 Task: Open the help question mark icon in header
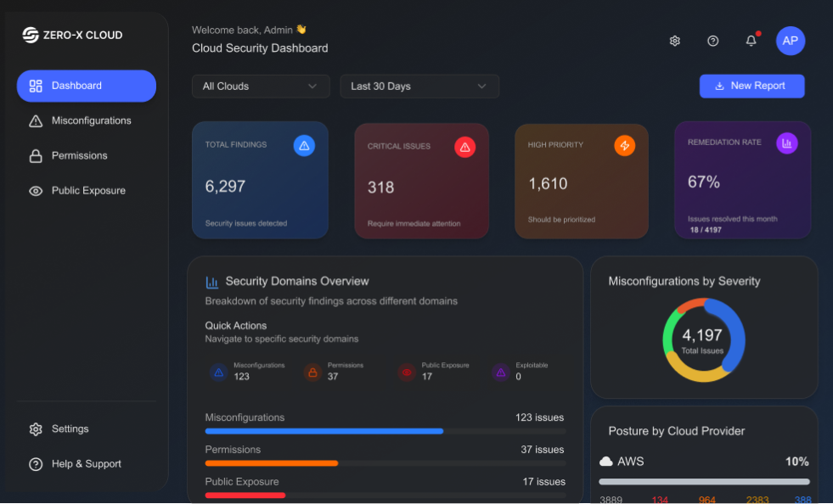713,41
